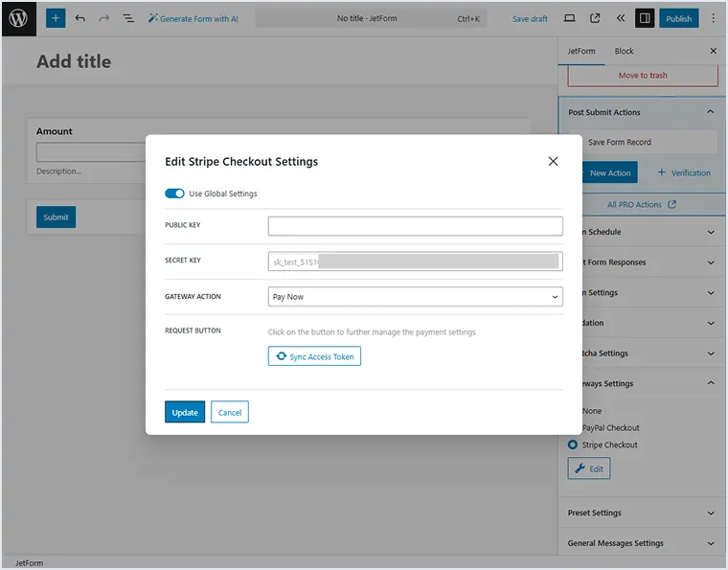Open the Gateway Action dropdown
Image resolution: width=728 pixels, height=570 pixels.
pos(415,297)
